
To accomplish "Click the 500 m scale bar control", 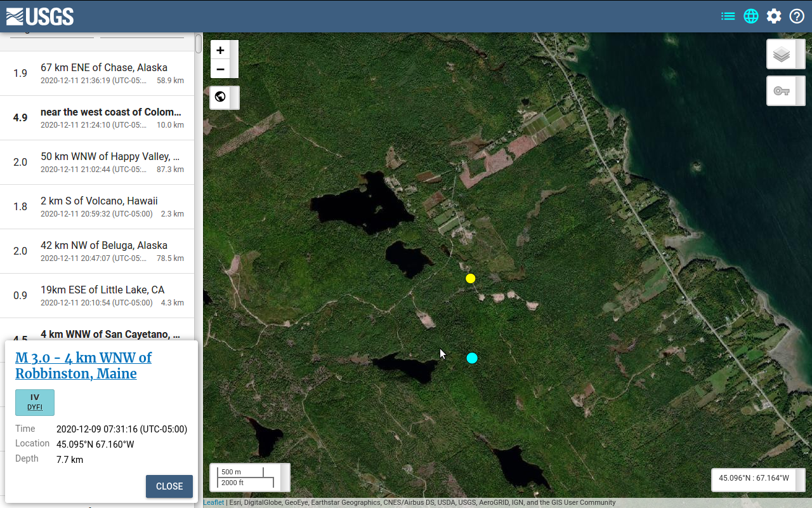I will tap(246, 478).
